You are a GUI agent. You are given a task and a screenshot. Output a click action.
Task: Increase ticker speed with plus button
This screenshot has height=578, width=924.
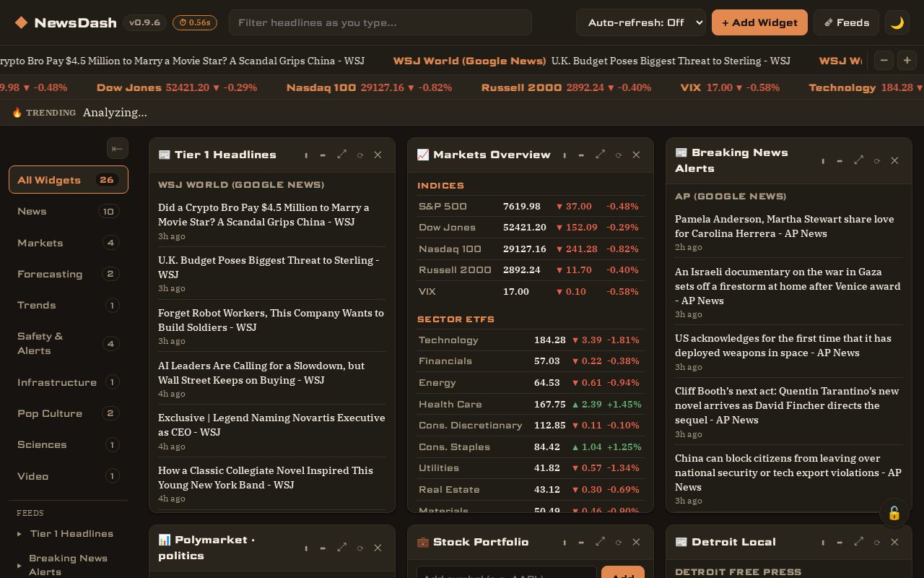point(907,61)
